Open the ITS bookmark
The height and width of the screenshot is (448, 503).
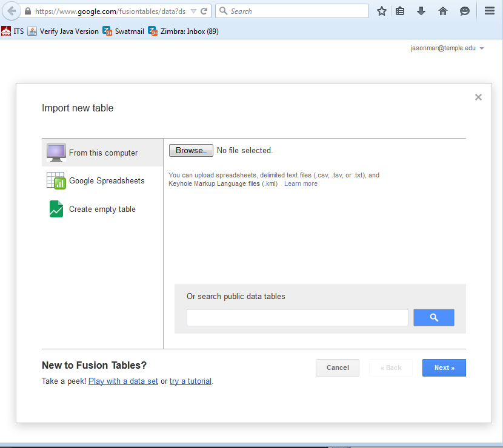pos(13,31)
